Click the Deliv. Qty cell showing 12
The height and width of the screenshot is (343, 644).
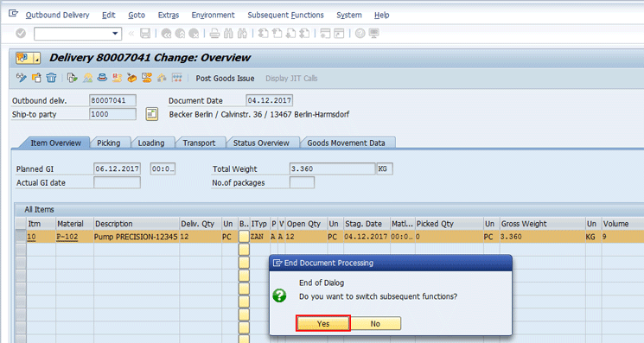tap(201, 237)
